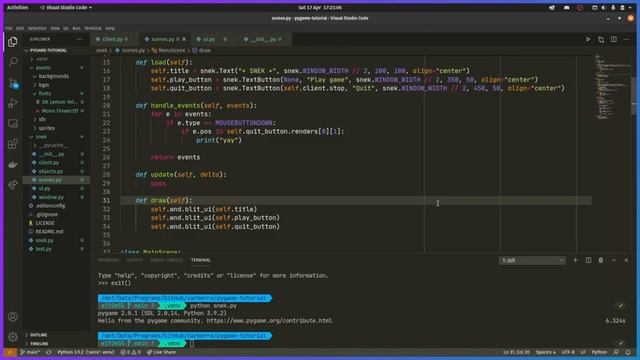The image size is (640, 360).
Task: Kill the terminal with trash icon
Action: [601, 260]
